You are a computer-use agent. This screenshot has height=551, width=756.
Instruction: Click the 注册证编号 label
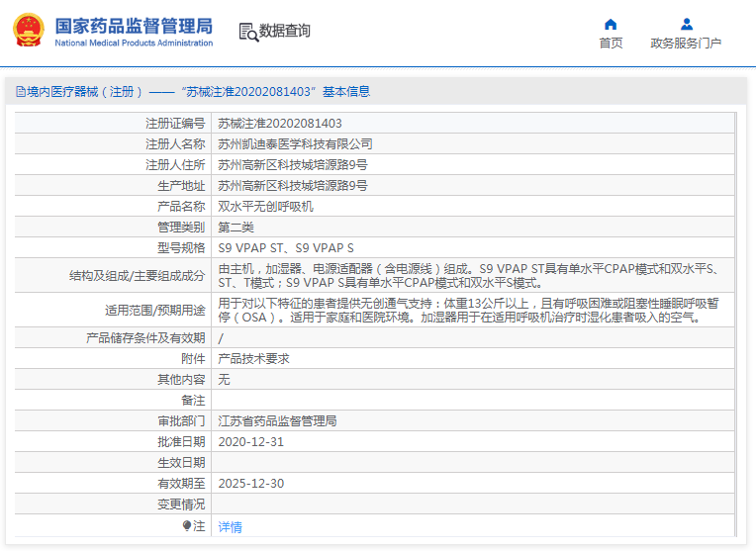click(x=175, y=124)
